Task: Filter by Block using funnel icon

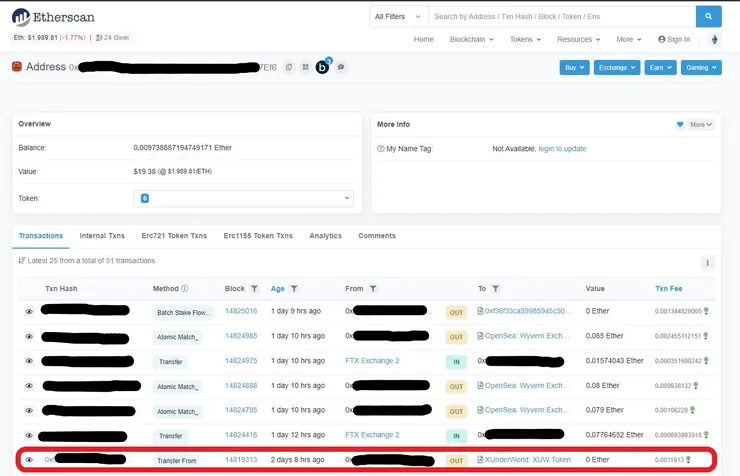Action: coord(254,289)
